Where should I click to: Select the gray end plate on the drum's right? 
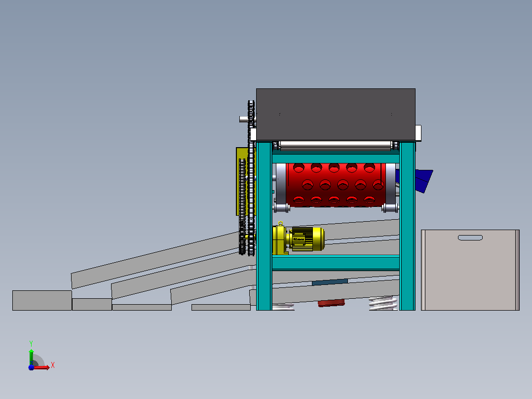[x=390, y=184]
